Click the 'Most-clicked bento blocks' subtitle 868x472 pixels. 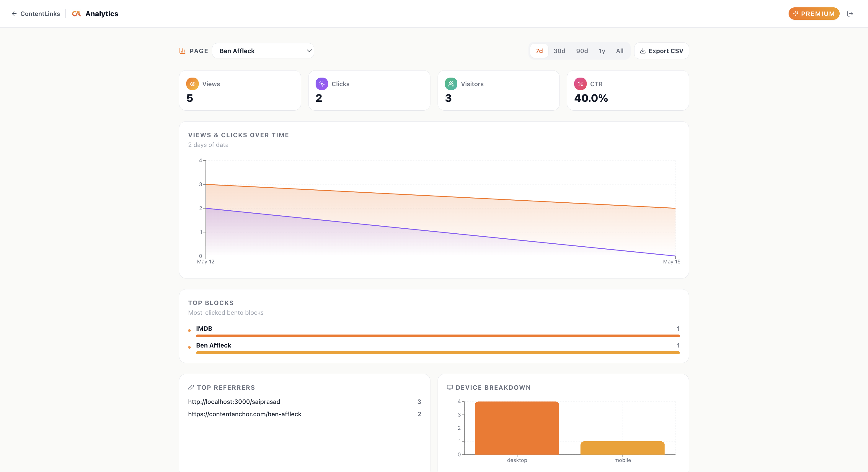coord(226,313)
